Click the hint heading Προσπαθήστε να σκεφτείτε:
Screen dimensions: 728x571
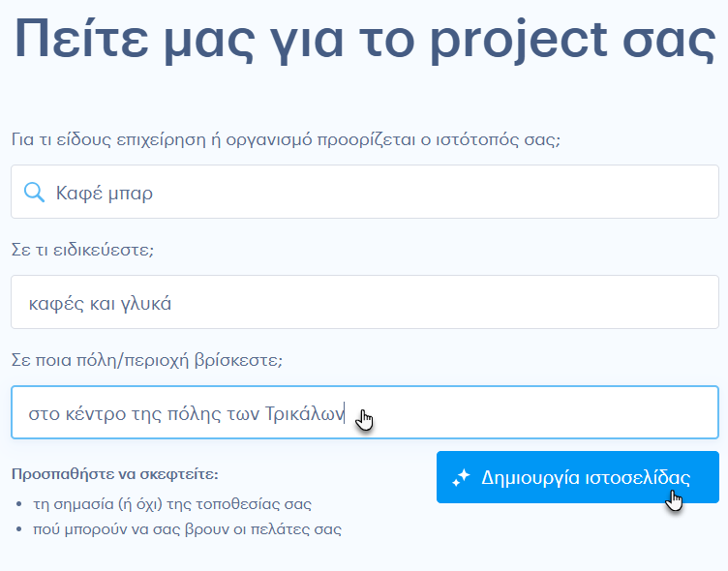coord(114,474)
